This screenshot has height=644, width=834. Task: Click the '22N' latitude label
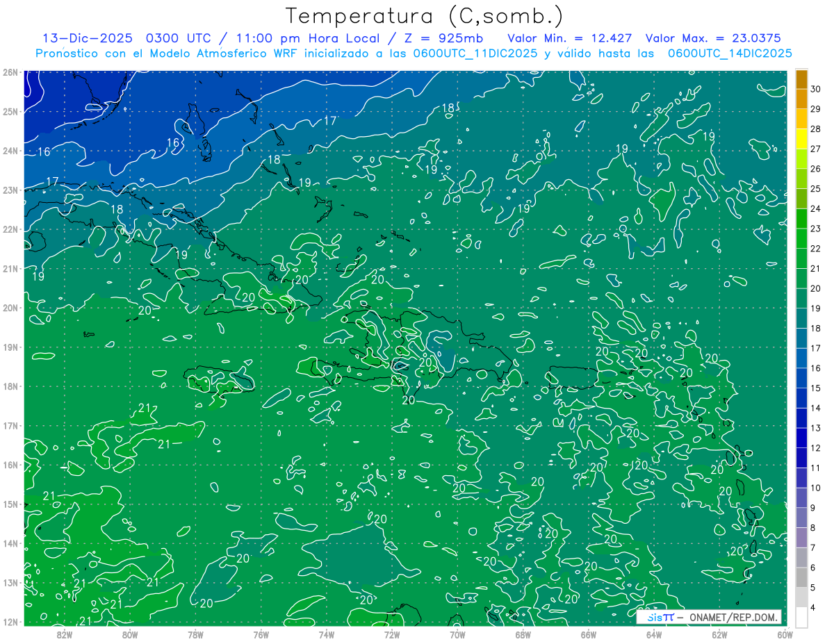[x=10, y=229]
